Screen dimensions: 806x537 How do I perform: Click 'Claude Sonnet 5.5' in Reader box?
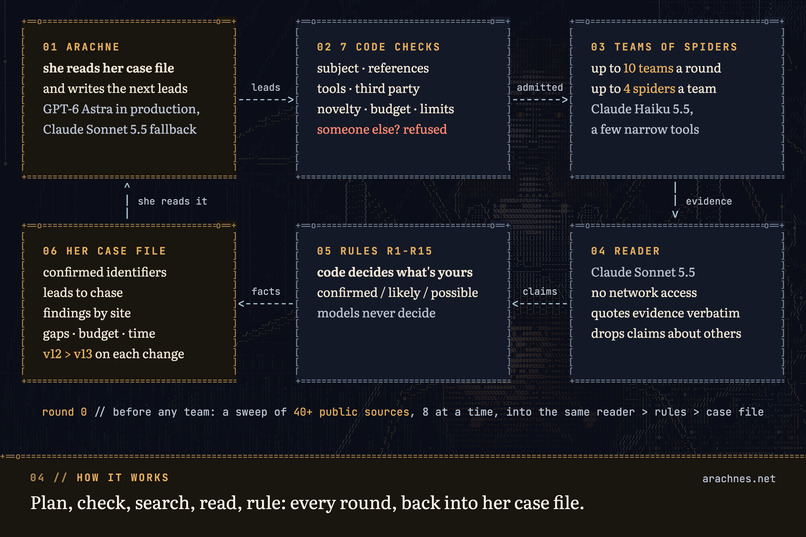[643, 272]
